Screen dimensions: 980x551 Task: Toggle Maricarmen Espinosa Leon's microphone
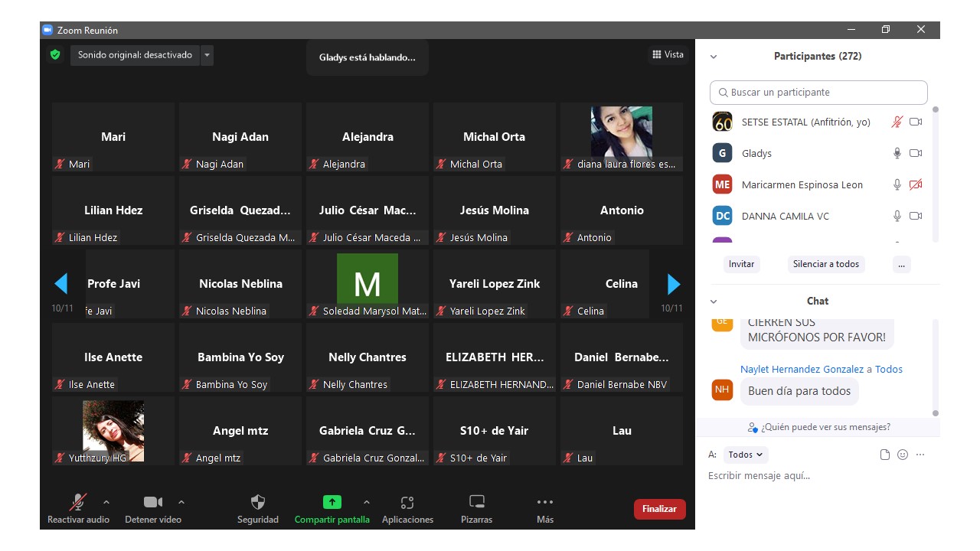897,184
